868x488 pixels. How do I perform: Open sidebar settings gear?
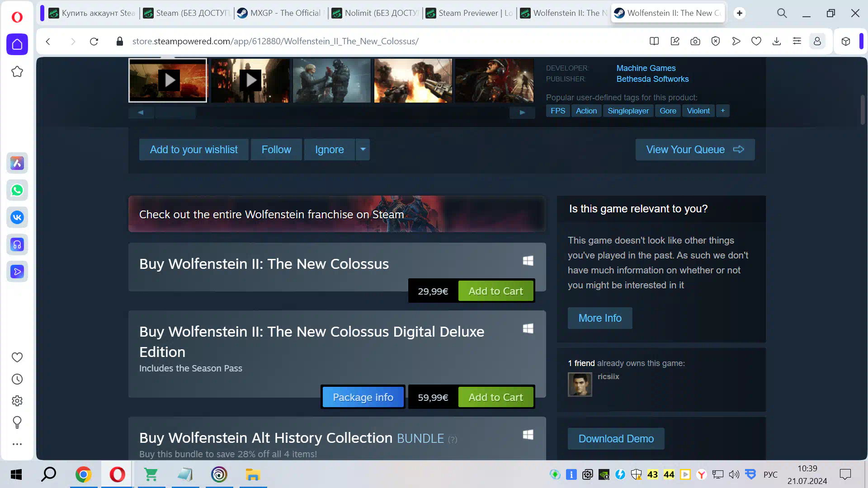tap(17, 401)
